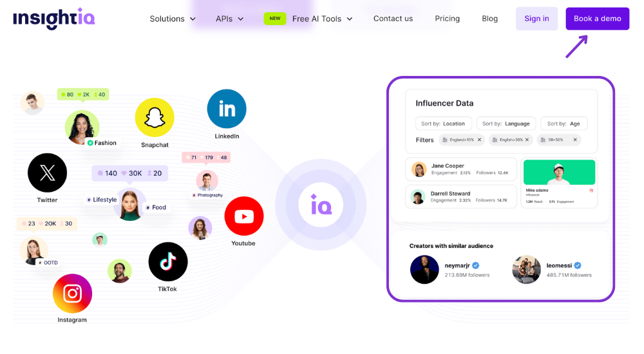Viewport: 644px width, 354px height.
Task: Open Sort by Location dropdown
Action: point(444,124)
